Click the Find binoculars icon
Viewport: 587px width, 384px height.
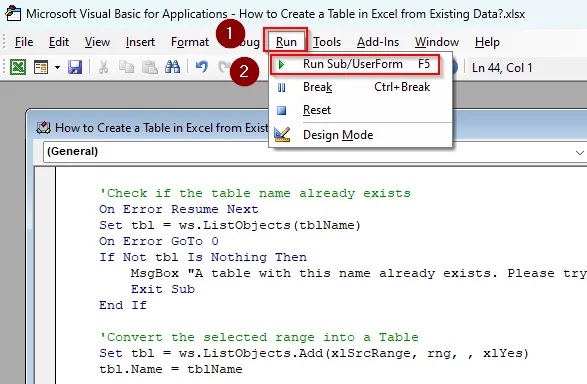click(173, 67)
